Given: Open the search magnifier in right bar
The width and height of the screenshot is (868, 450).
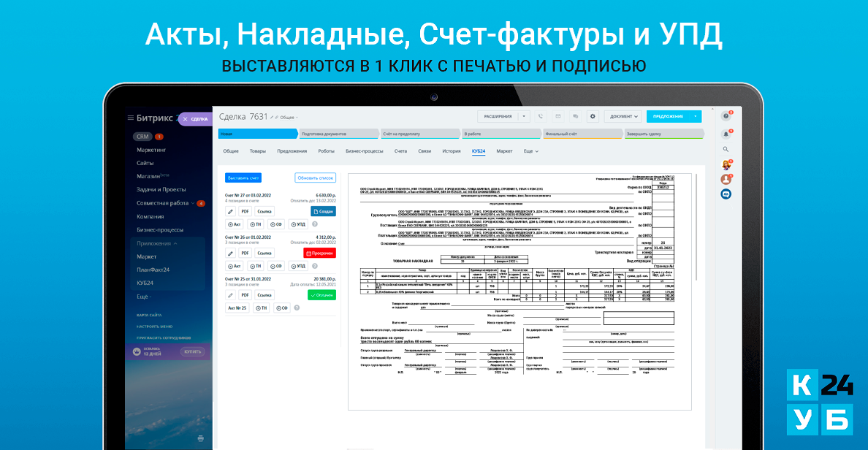Looking at the screenshot, I should pos(726,150).
